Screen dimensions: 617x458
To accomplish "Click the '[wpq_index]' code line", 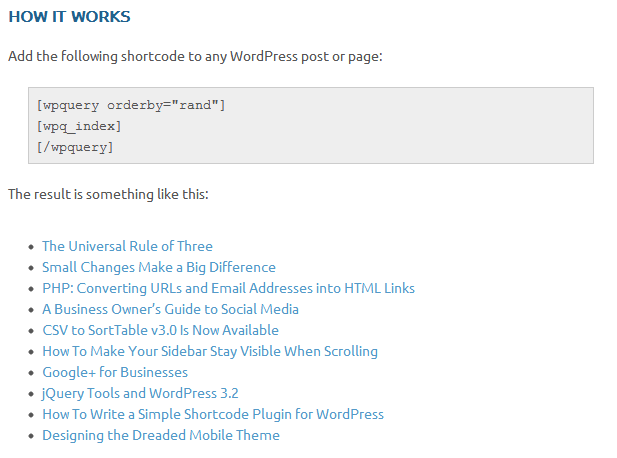I will (78, 126).
